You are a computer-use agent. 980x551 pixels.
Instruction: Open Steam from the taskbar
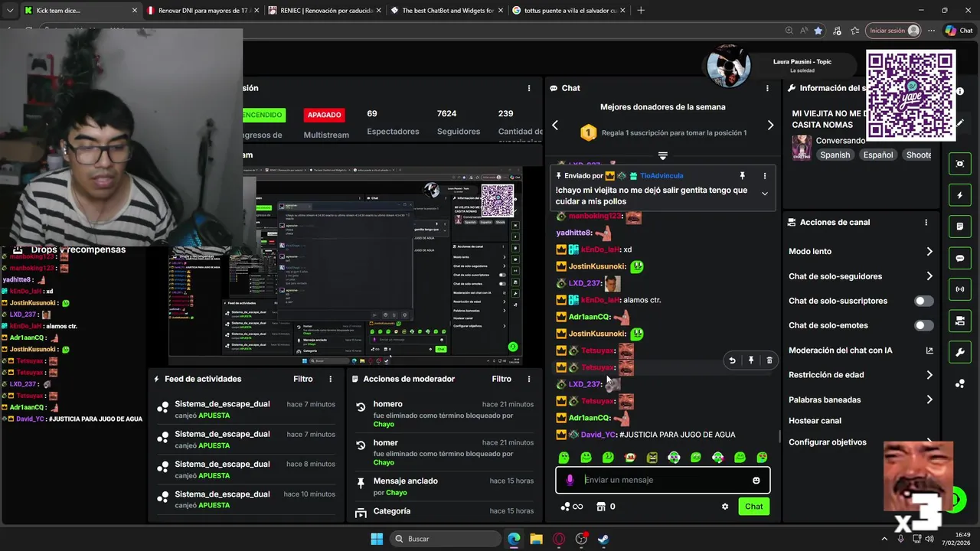coord(603,539)
